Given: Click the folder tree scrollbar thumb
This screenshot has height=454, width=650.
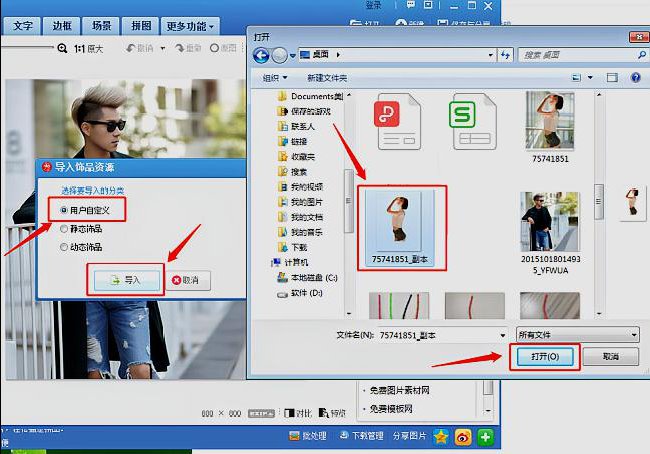Looking at the screenshot, I should click(348, 201).
